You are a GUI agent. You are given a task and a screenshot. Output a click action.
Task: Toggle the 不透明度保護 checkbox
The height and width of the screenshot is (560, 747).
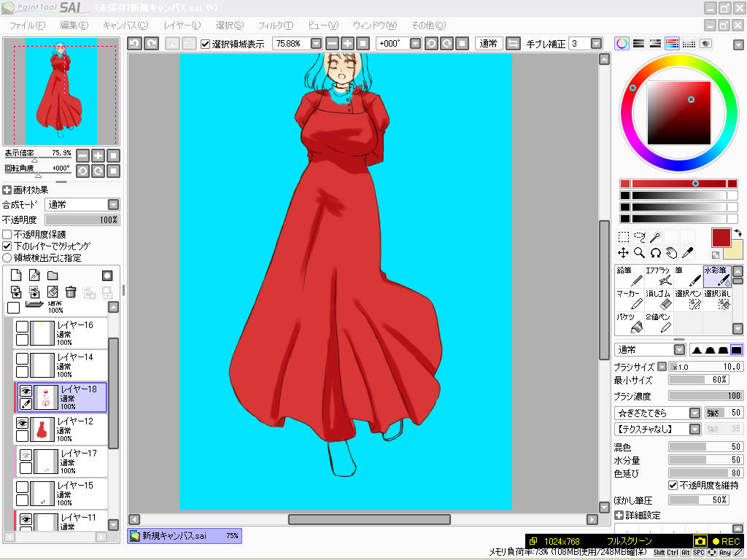pos(7,235)
